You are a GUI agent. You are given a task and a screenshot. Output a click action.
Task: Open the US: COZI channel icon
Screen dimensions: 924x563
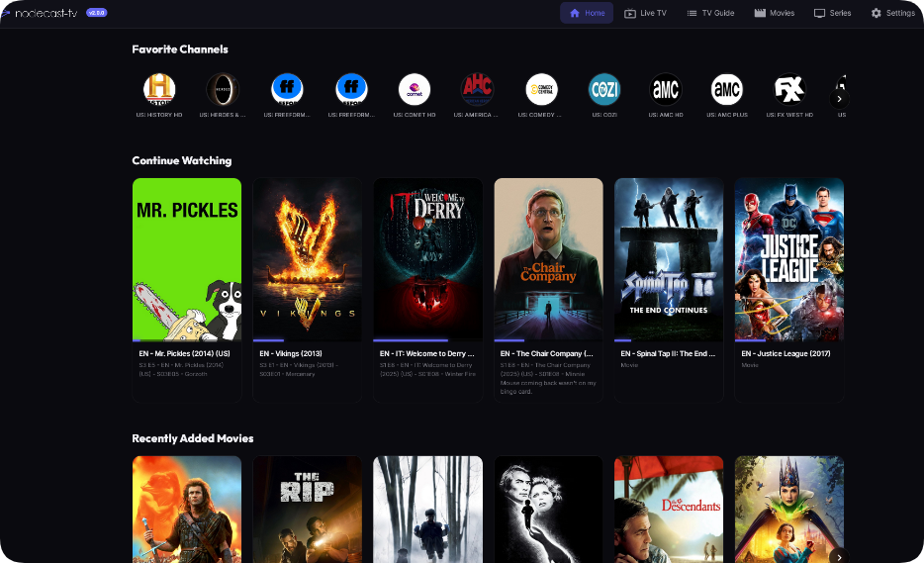tap(604, 89)
